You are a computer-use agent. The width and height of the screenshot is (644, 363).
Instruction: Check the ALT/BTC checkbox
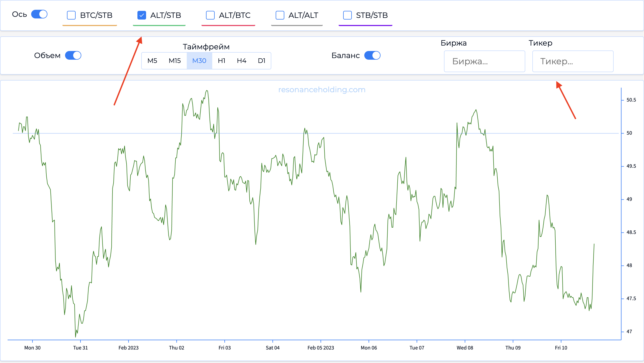pyautogui.click(x=210, y=15)
